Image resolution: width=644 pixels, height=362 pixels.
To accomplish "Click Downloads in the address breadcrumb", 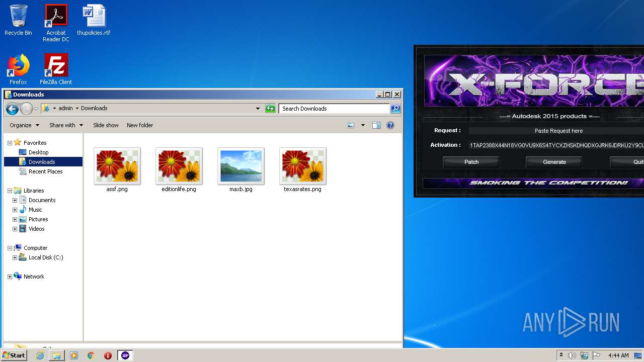I will coord(94,108).
